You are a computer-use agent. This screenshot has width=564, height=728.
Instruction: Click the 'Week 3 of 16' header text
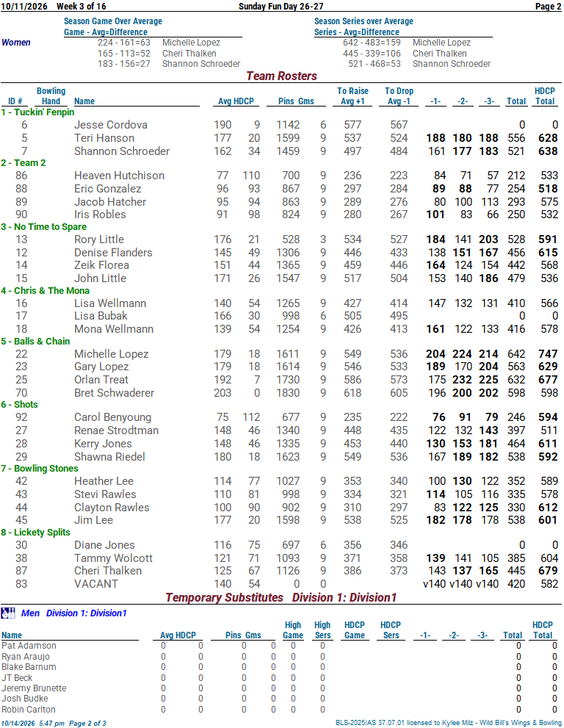coord(82,7)
